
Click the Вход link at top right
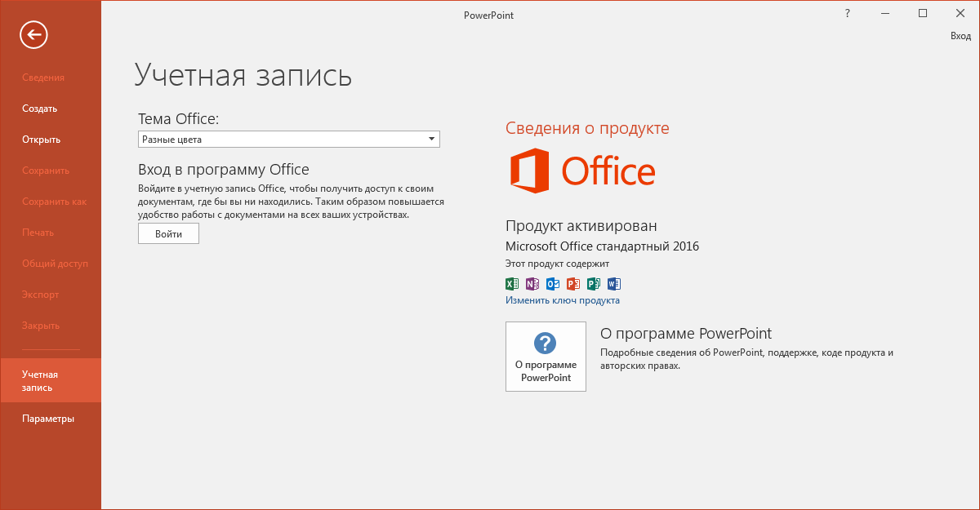(x=960, y=36)
